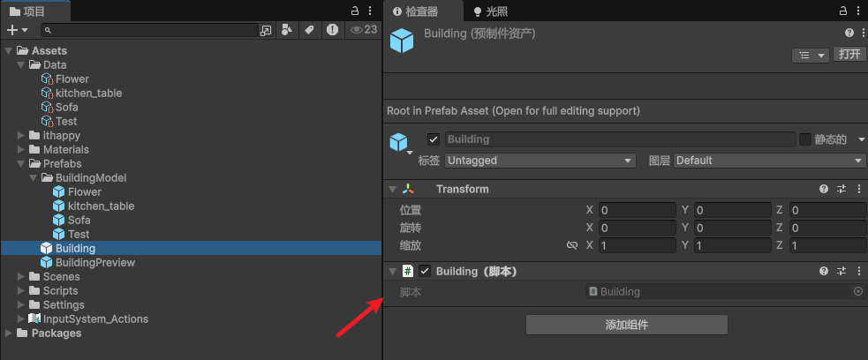Collapse the Prefabs folder arrow
This screenshot has height=360, width=868.
20,164
